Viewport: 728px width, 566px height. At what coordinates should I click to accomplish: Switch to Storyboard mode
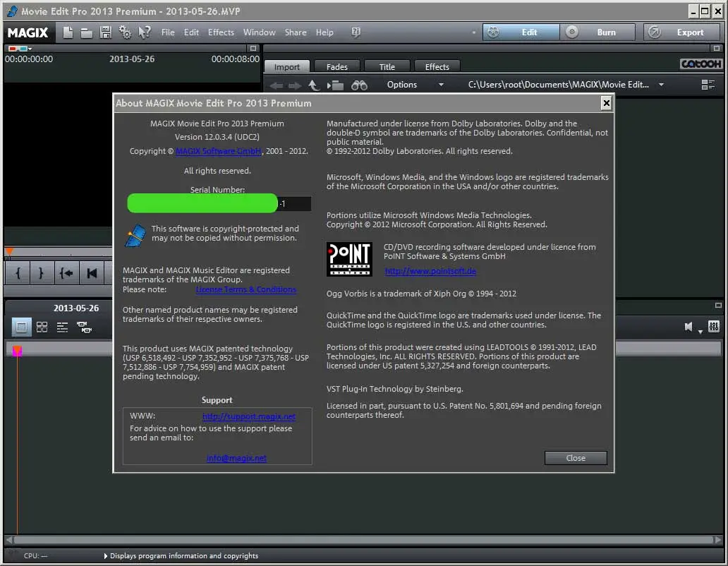click(21, 327)
